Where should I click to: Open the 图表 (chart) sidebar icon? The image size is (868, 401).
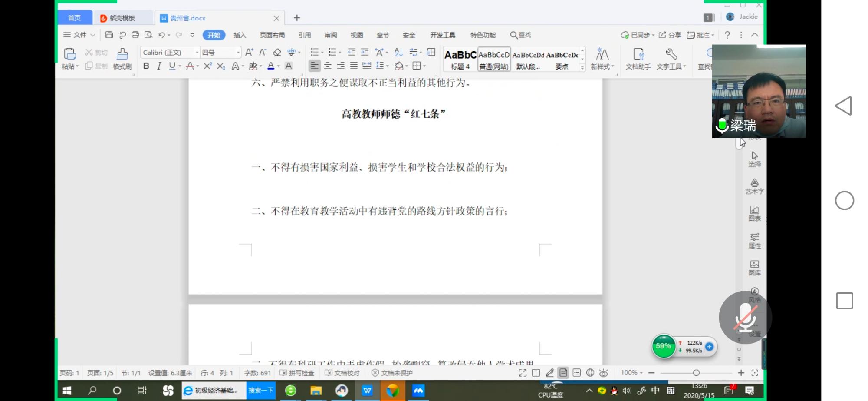[x=754, y=213]
